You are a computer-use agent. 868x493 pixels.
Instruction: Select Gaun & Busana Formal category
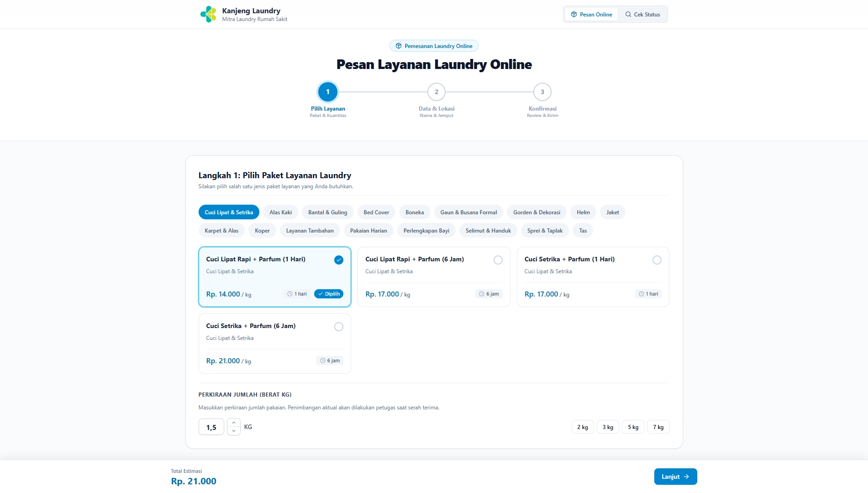468,212
